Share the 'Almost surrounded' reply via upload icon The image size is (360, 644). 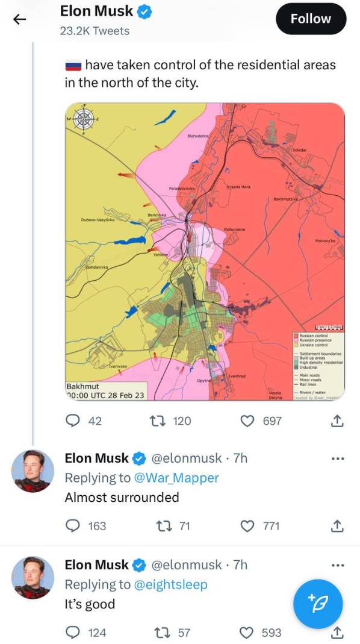coord(338,525)
